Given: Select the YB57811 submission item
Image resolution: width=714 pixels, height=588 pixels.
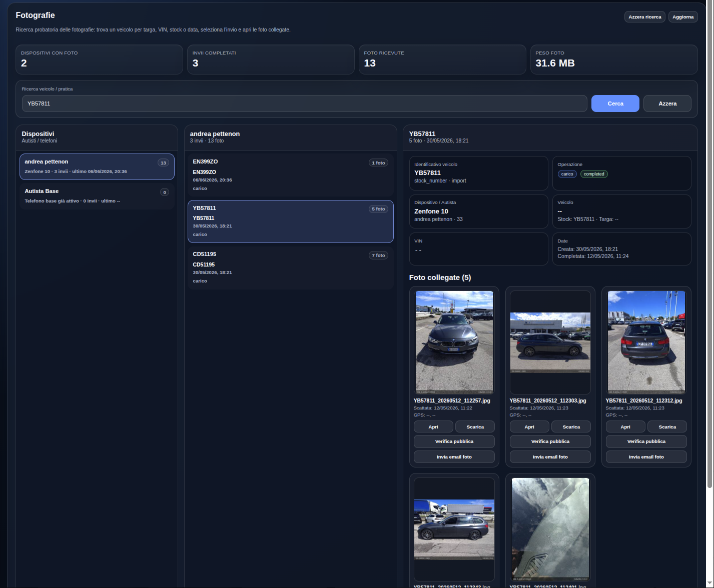Looking at the screenshot, I should pyautogui.click(x=290, y=221).
